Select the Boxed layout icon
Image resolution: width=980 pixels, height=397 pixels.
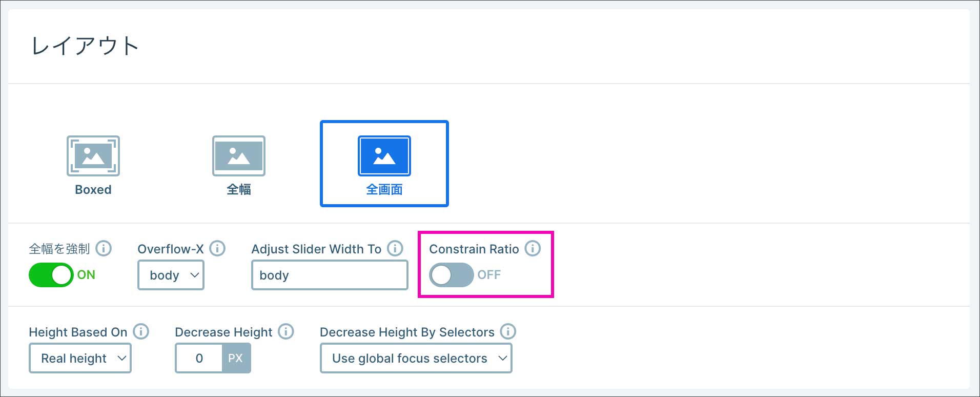pyautogui.click(x=93, y=156)
